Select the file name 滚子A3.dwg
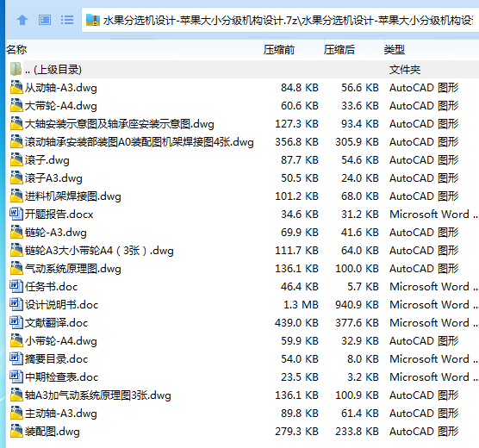 53,178
